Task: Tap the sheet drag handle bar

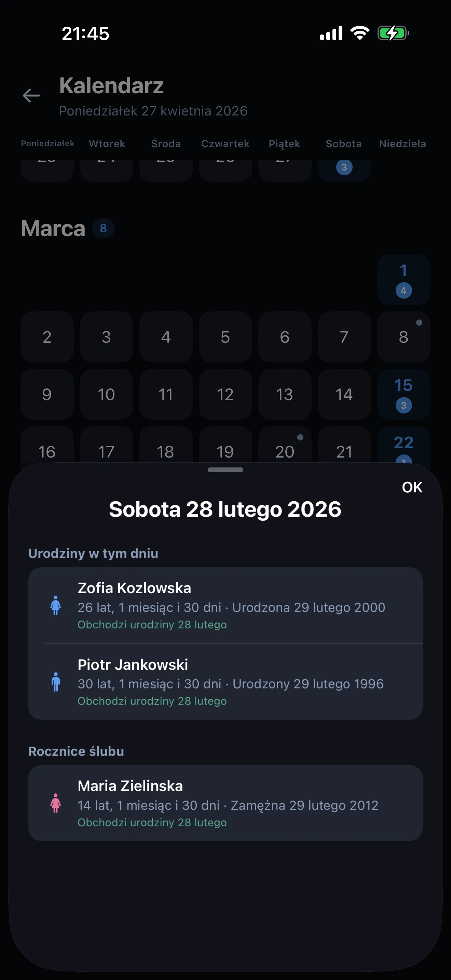Action: tap(225, 470)
